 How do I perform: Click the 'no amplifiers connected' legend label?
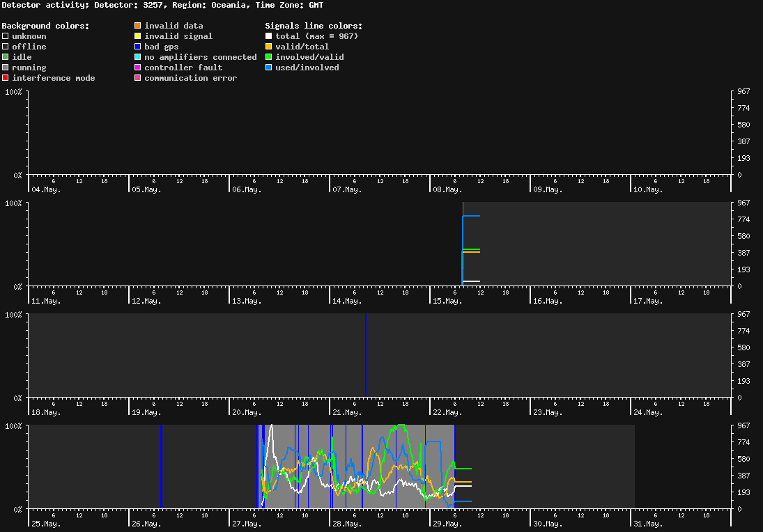(x=201, y=57)
